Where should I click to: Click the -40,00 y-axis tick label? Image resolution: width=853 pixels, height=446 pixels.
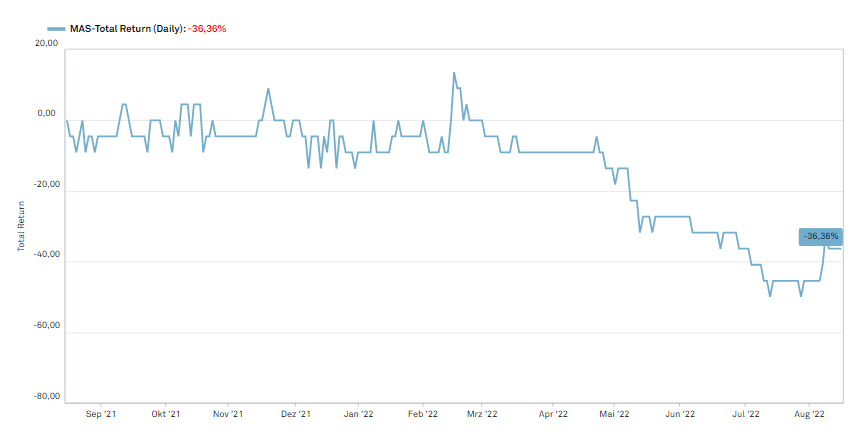pyautogui.click(x=46, y=255)
